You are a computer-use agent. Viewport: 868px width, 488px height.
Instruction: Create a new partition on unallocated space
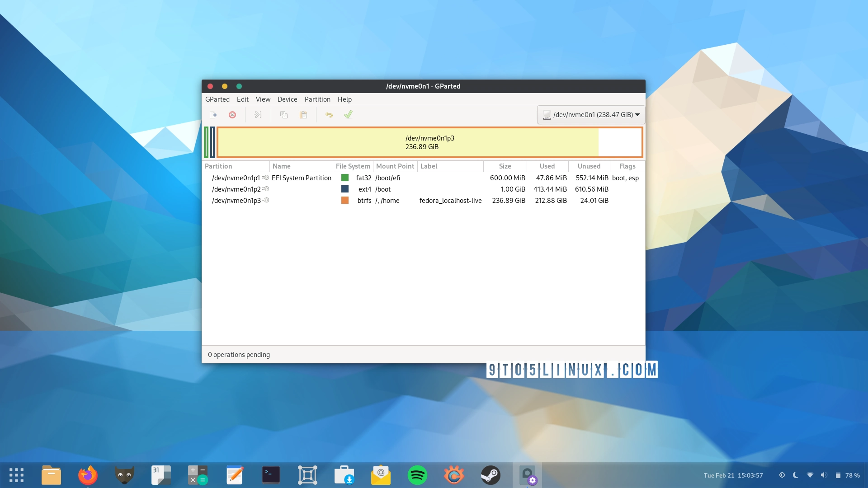point(214,115)
